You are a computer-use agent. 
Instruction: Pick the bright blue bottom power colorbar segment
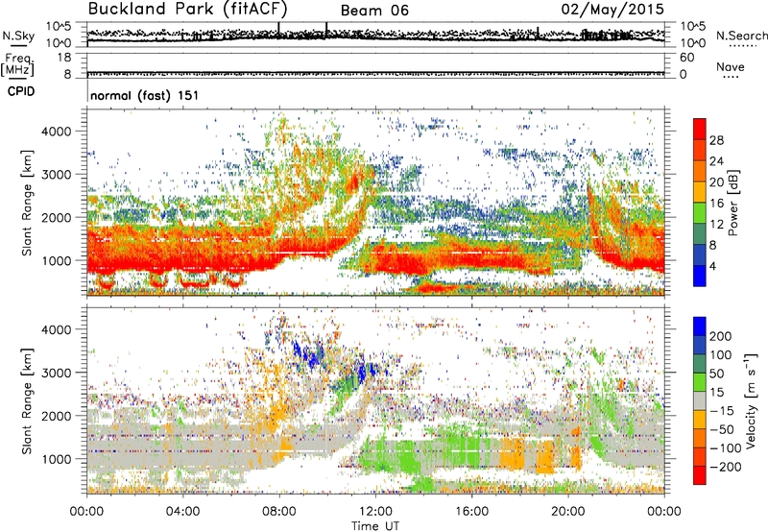[x=700, y=276]
